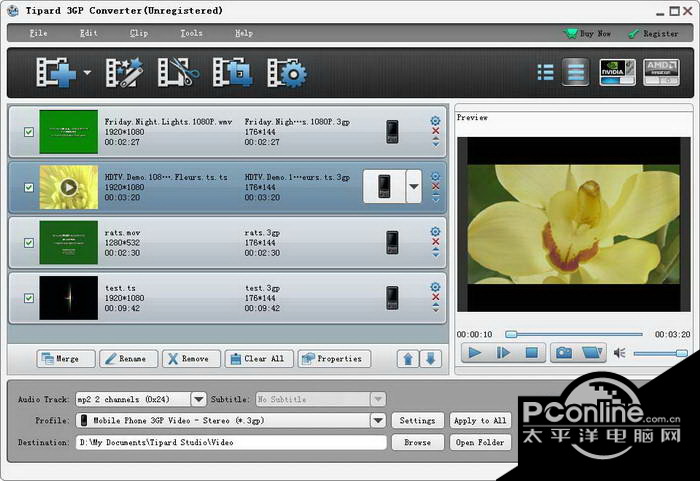Click the Add File toolbar icon
700x481 pixels.
point(55,73)
